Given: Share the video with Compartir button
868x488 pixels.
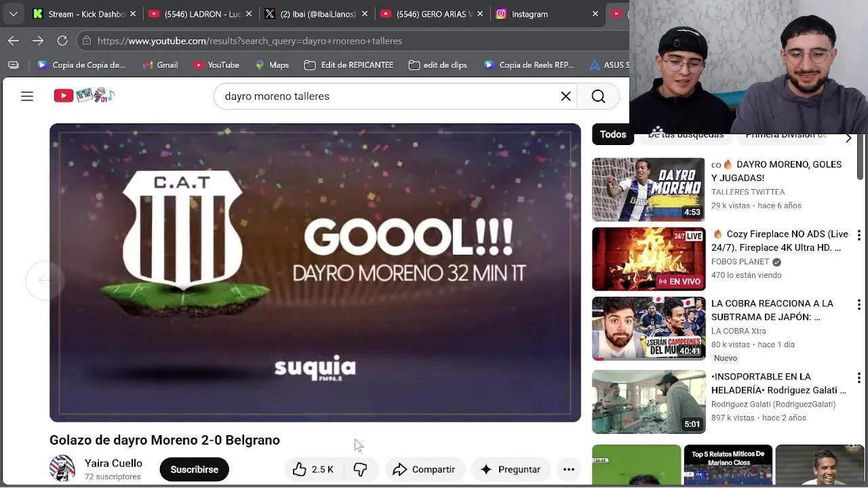Looking at the screenshot, I should click(425, 469).
